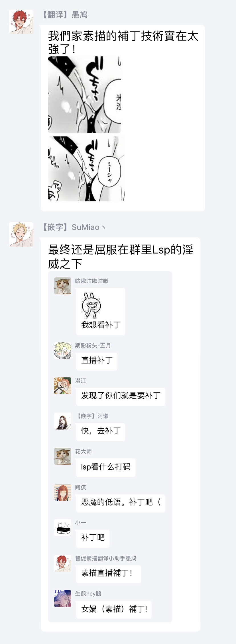This screenshot has width=236, height=644.
Task: Open the second manga panel image
Action: click(x=86, y=169)
